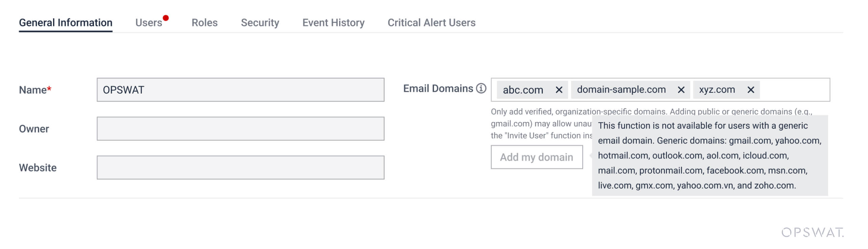The height and width of the screenshot is (249, 868).
Task: Focus the Name input field
Action: pos(241,90)
